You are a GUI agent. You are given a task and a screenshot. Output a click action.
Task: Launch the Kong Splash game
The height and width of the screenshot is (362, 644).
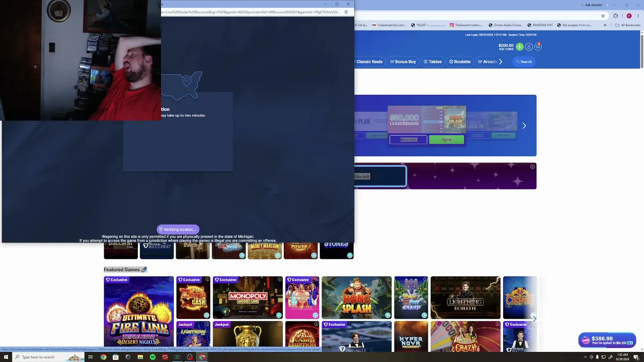(356, 297)
